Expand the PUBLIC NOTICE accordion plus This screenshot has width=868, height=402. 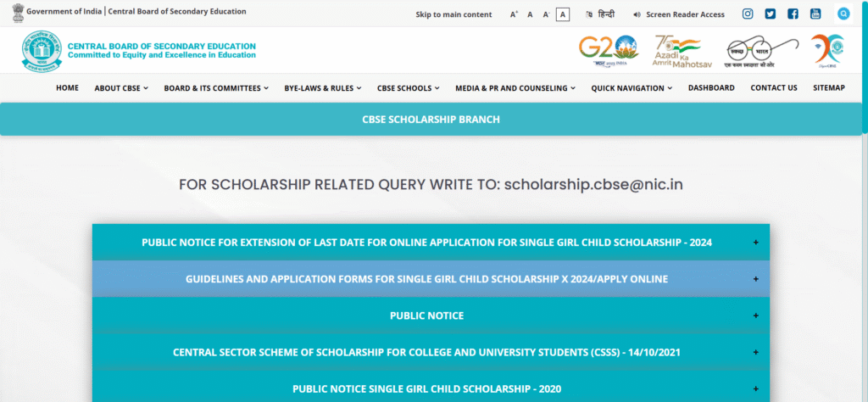click(x=755, y=315)
